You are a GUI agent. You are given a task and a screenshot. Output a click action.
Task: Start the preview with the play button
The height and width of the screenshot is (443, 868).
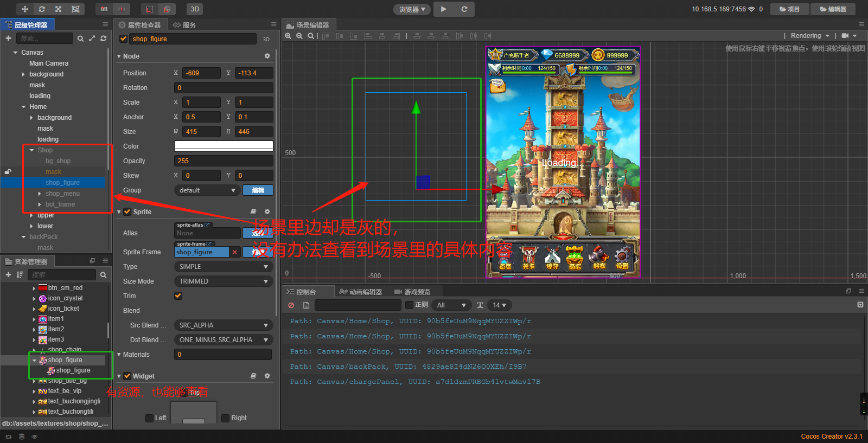coord(444,9)
